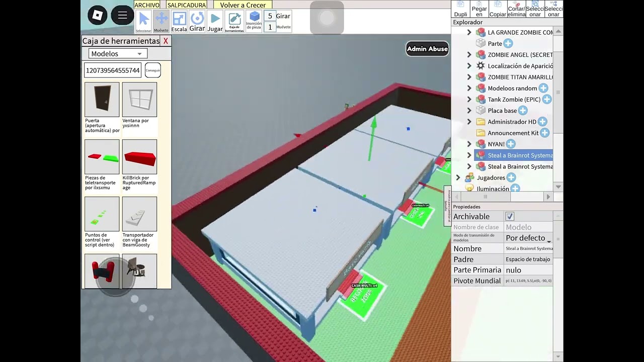Add child to Parte with plus

(508, 44)
